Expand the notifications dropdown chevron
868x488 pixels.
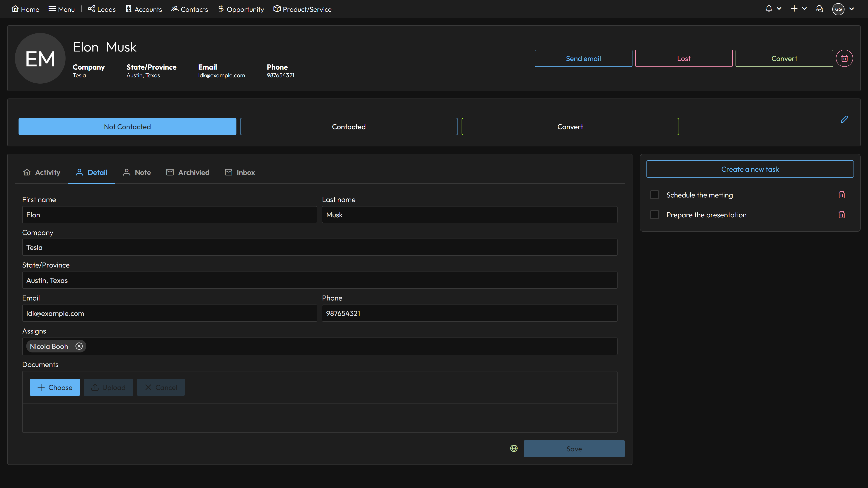(779, 9)
